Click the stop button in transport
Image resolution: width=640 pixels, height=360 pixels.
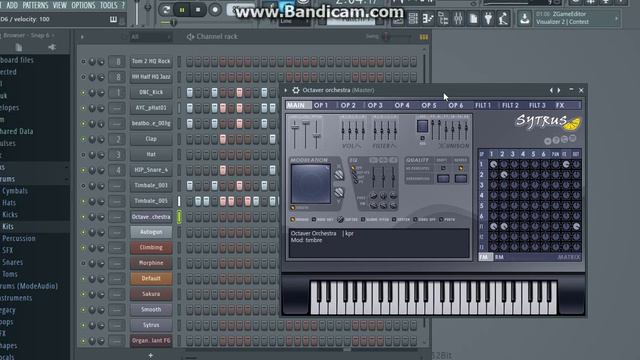click(198, 10)
